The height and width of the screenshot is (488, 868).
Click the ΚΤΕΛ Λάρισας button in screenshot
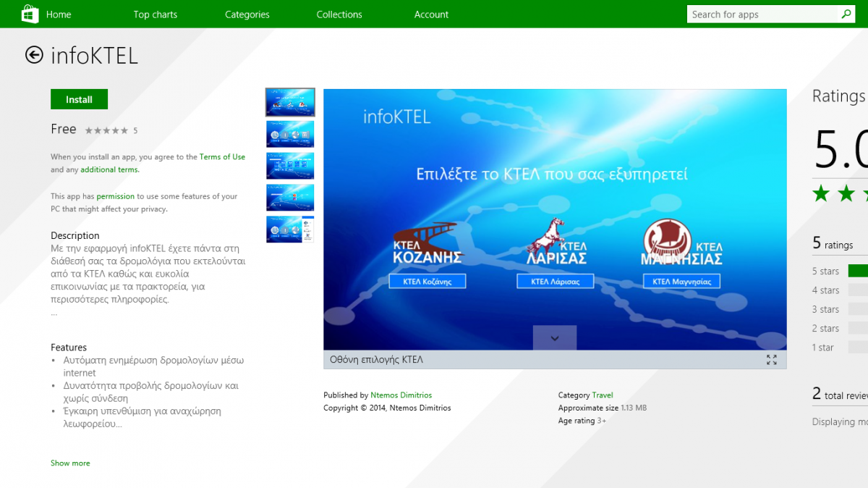pos(556,281)
